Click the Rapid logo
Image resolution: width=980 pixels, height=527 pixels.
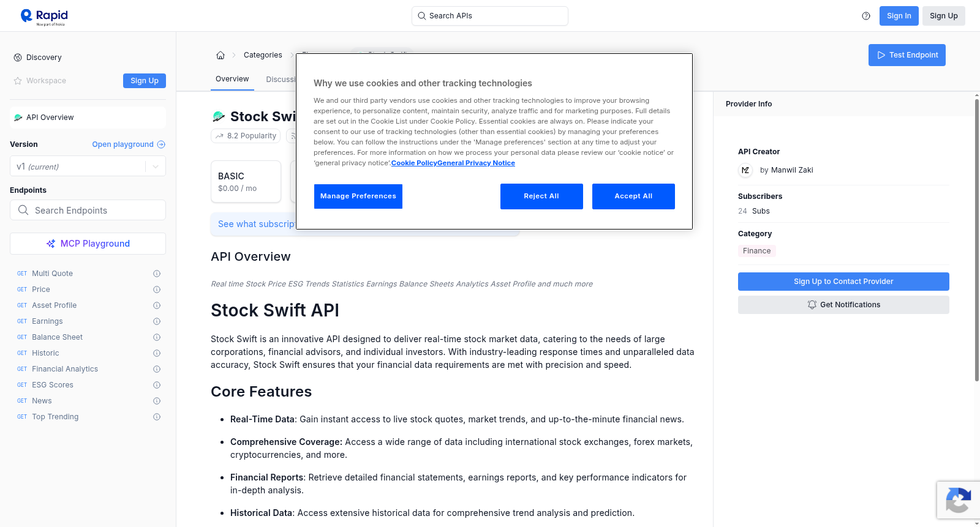tap(44, 17)
